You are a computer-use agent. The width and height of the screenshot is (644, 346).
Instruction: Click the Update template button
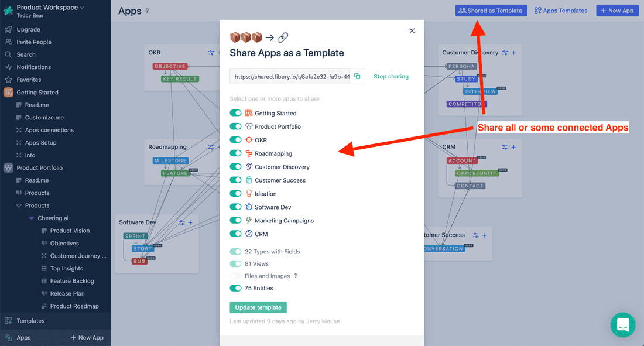258,307
